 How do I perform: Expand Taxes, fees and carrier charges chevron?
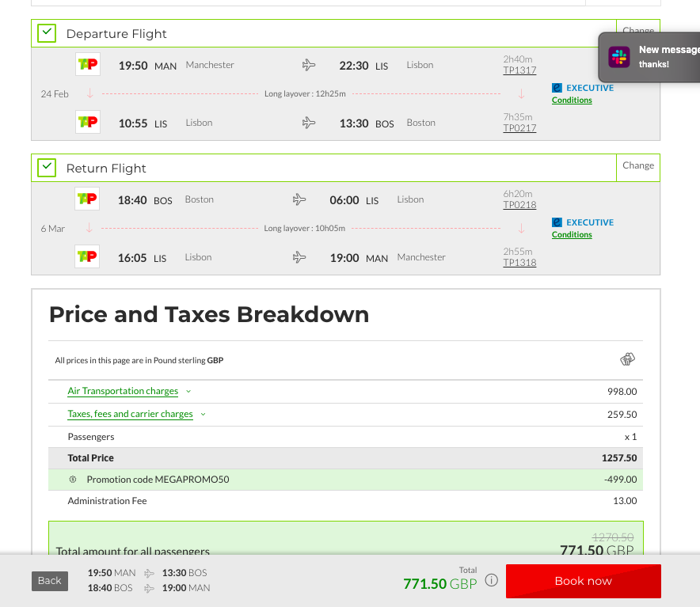coord(204,414)
